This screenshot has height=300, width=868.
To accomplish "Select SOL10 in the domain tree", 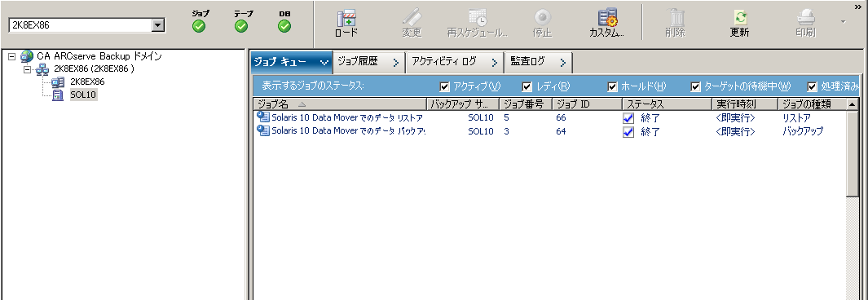I will pos(83,95).
